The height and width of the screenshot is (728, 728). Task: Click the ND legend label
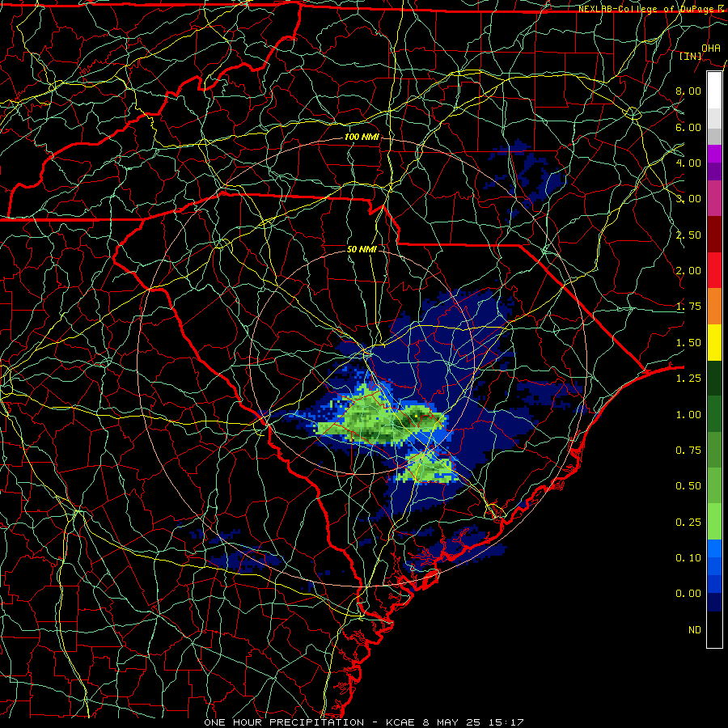coord(695,630)
